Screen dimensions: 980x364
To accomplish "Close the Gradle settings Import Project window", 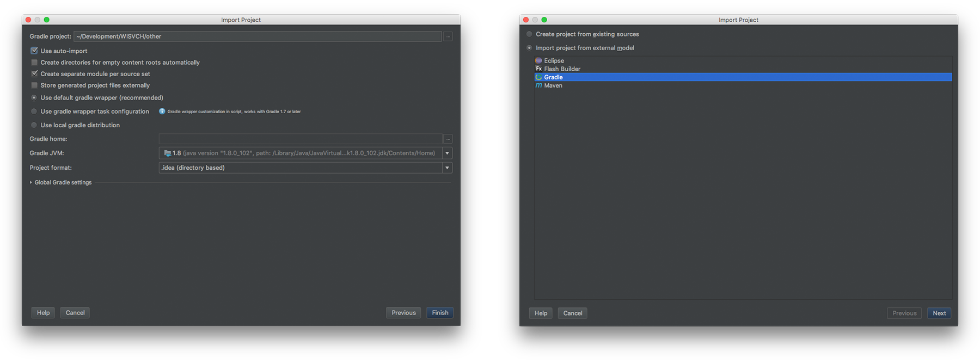I will [28, 20].
